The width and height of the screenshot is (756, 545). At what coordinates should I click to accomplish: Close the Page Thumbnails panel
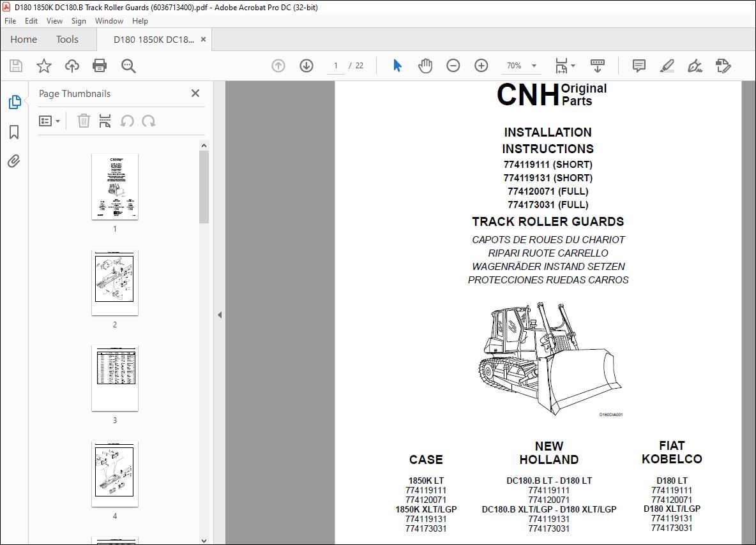pyautogui.click(x=195, y=93)
